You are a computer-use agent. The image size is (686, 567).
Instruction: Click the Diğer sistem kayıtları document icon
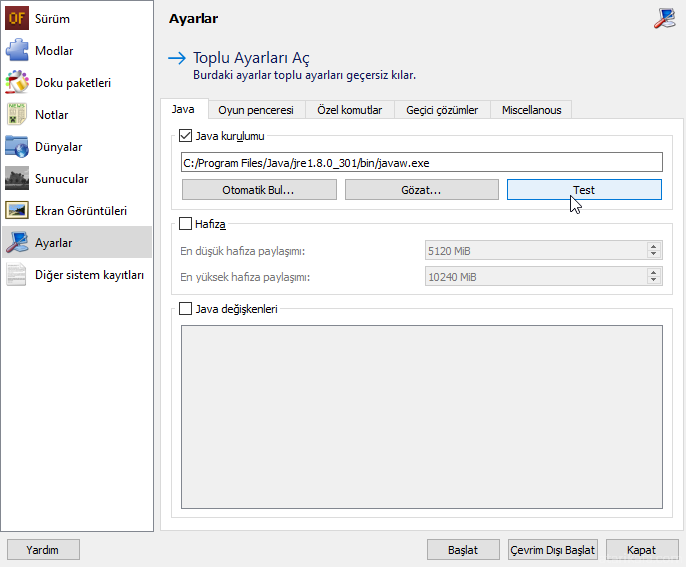point(17,274)
